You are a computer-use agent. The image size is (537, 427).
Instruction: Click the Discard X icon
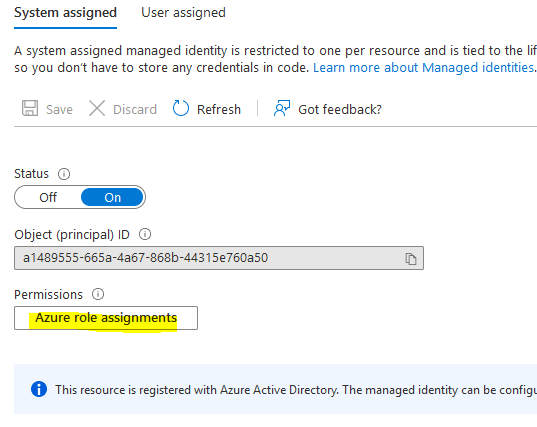(x=97, y=109)
